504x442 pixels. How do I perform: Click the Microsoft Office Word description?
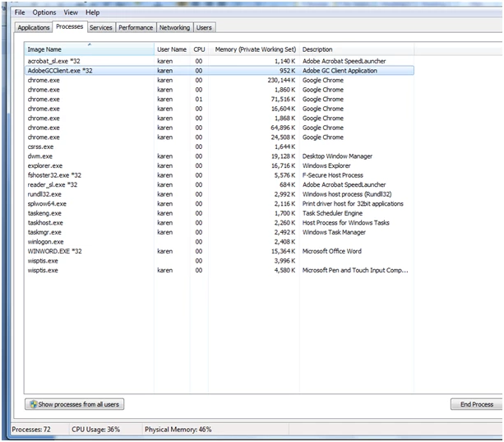[x=331, y=251]
